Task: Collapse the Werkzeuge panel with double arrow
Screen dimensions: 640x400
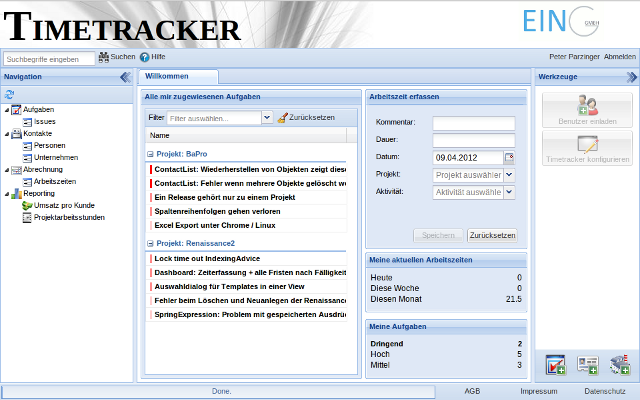Action: point(632,77)
